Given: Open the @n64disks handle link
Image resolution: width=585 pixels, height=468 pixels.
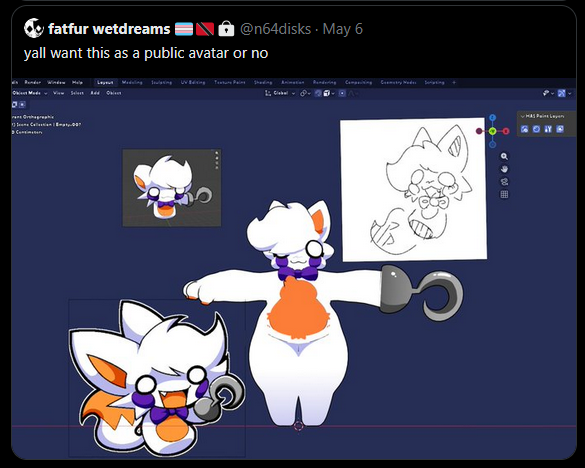Looking at the screenshot, I should (x=275, y=29).
